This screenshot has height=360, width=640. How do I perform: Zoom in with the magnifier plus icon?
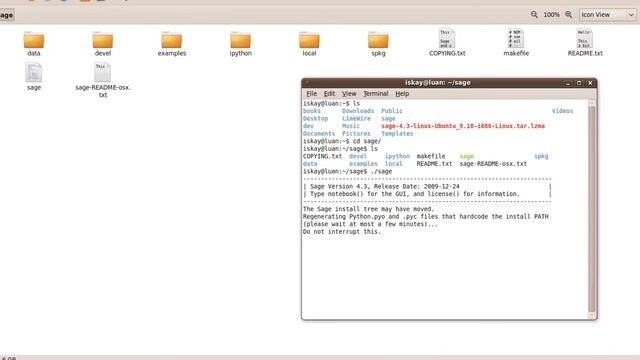[x=569, y=15]
